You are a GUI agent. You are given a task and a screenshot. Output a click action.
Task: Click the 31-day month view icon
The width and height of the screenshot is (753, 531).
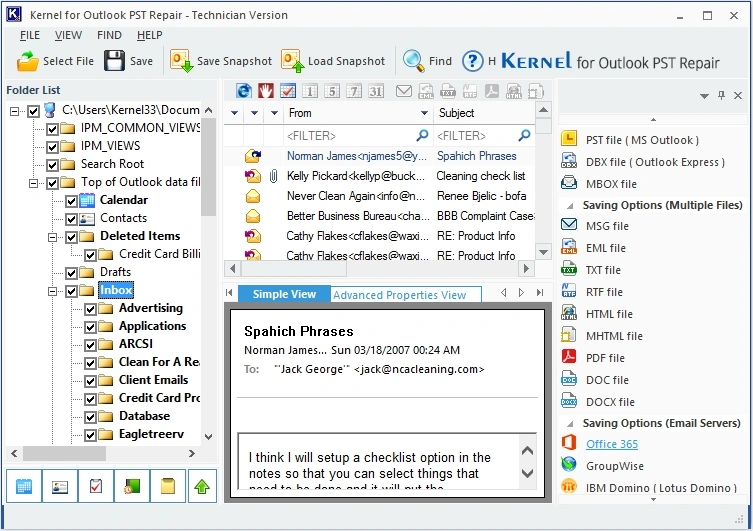376,91
